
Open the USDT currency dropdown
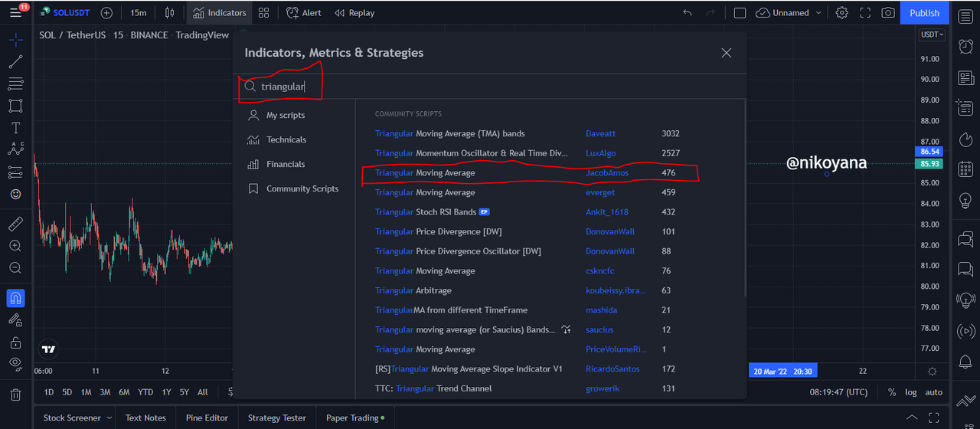coord(932,34)
